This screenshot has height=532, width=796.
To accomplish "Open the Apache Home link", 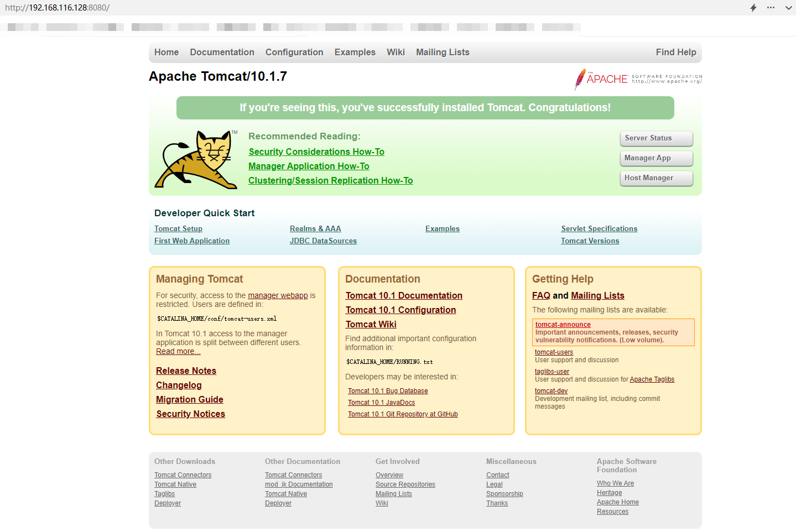I will click(618, 502).
